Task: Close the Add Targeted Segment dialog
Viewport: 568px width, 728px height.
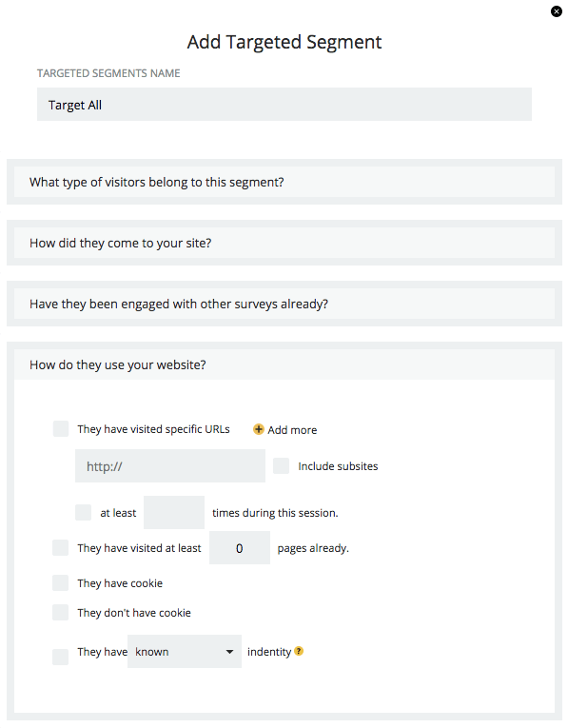Action: (x=557, y=11)
